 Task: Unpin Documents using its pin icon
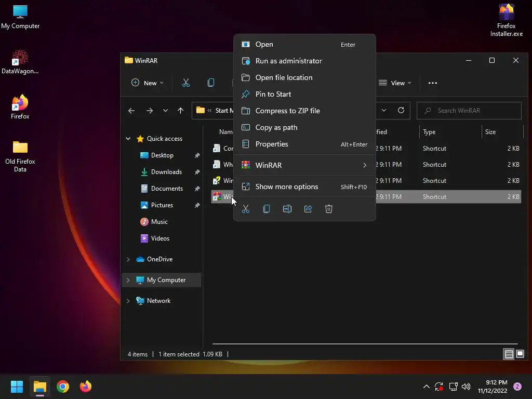point(197,189)
